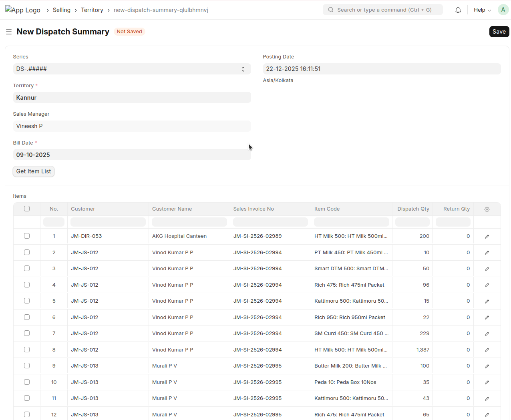Open the Territory field showing Kannur
This screenshot has height=420, width=511.
[132, 98]
